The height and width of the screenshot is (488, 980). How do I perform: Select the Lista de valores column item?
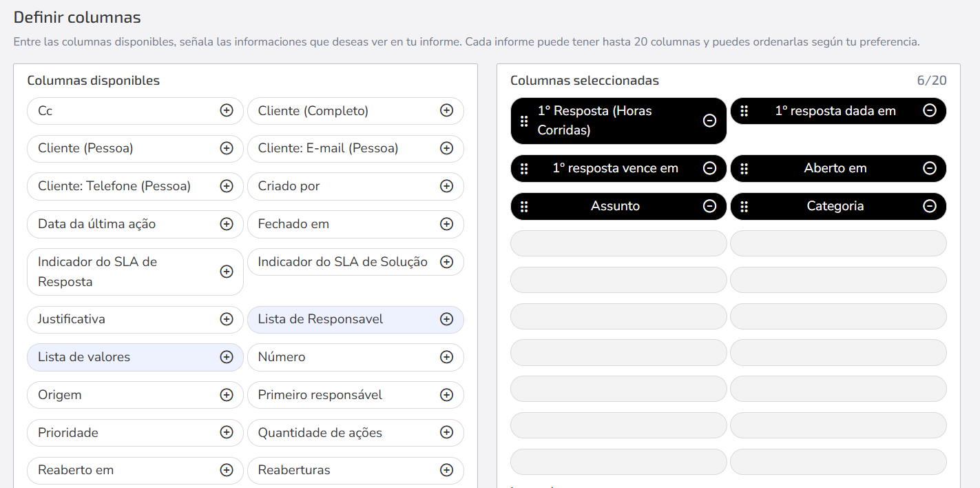point(135,357)
